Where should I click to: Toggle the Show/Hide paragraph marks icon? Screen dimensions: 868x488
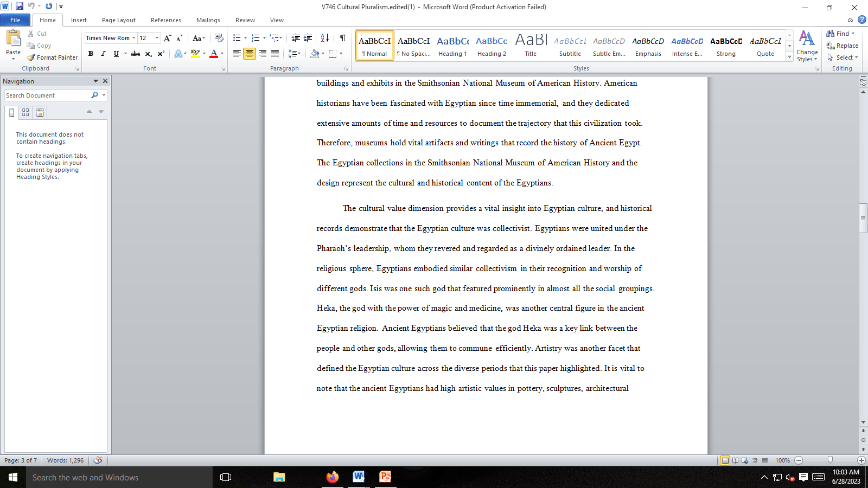point(342,38)
